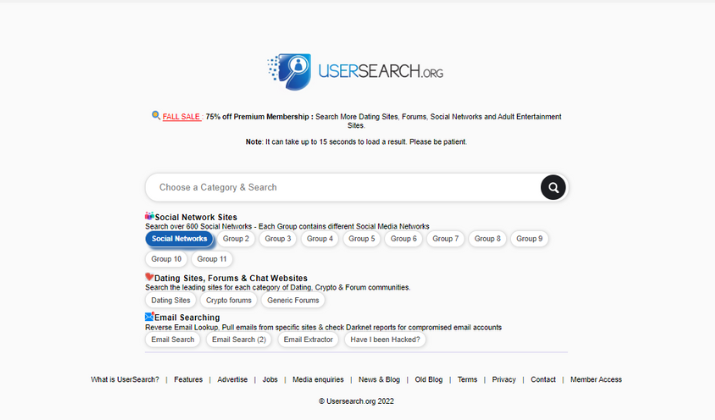The image size is (715, 420).
Task: Select the Generic Forums category
Action: point(293,300)
